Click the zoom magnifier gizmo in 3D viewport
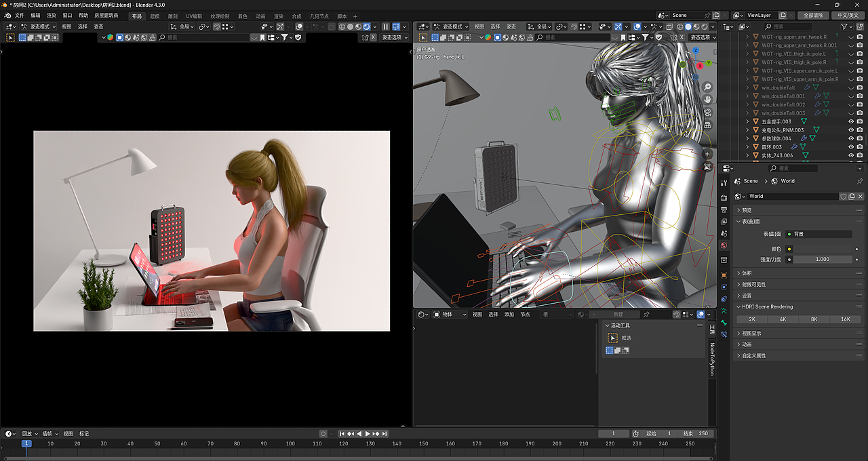The image size is (868, 461). point(707,87)
